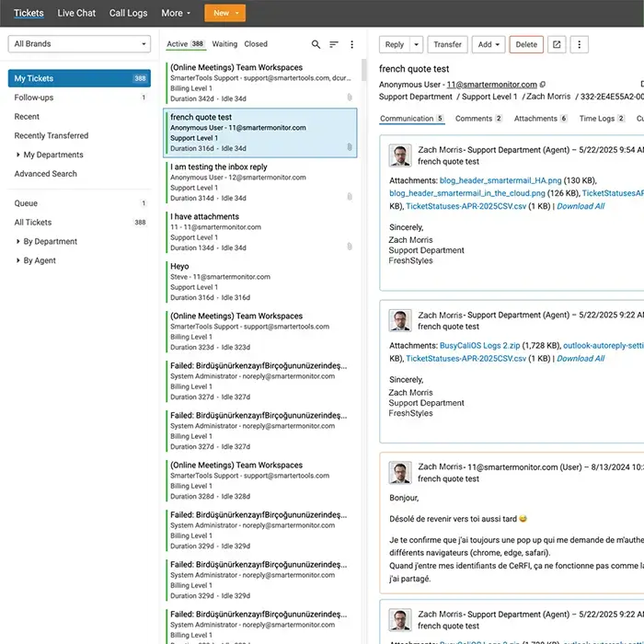Image resolution: width=644 pixels, height=644 pixels.
Task: Open Queue in sidebar
Action: [79, 203]
